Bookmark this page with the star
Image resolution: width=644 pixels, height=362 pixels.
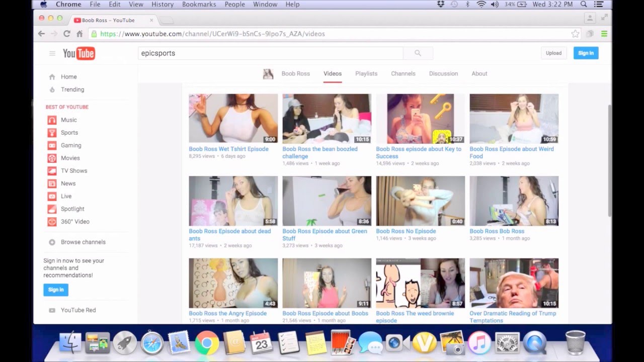[575, 34]
